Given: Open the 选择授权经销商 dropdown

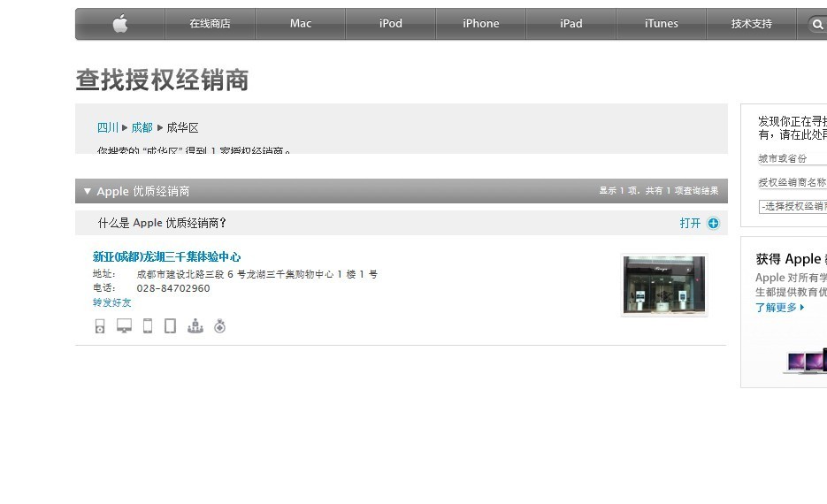Looking at the screenshot, I should click(793, 206).
